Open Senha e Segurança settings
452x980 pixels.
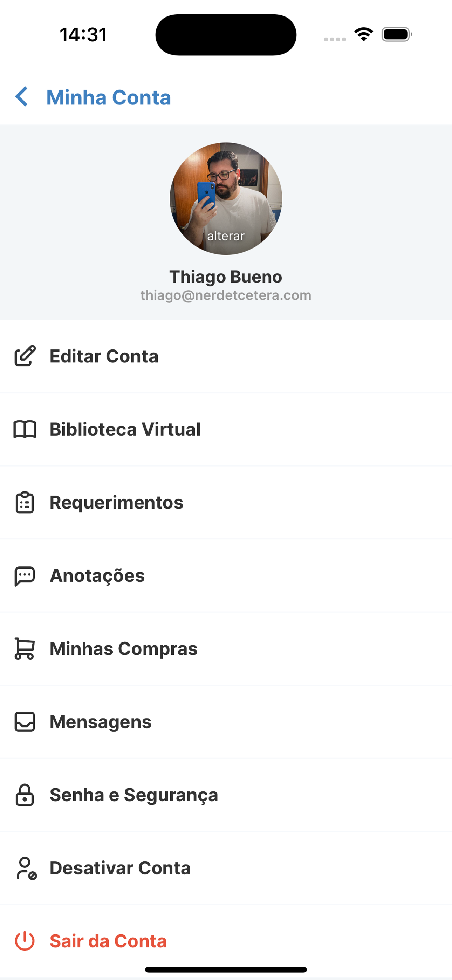[226, 795]
